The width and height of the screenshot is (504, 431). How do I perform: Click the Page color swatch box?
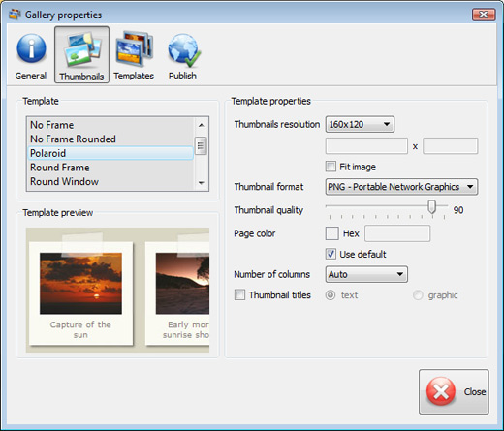pos(331,233)
